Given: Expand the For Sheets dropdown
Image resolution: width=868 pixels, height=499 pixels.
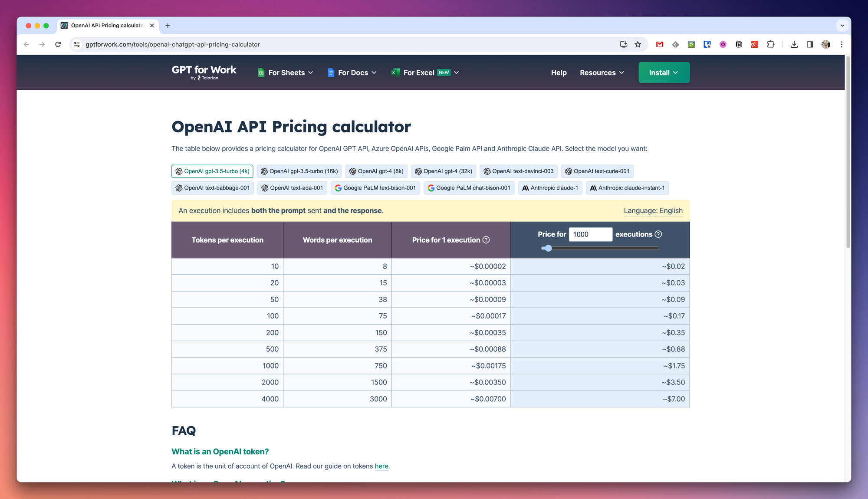Looking at the screenshot, I should 285,72.
